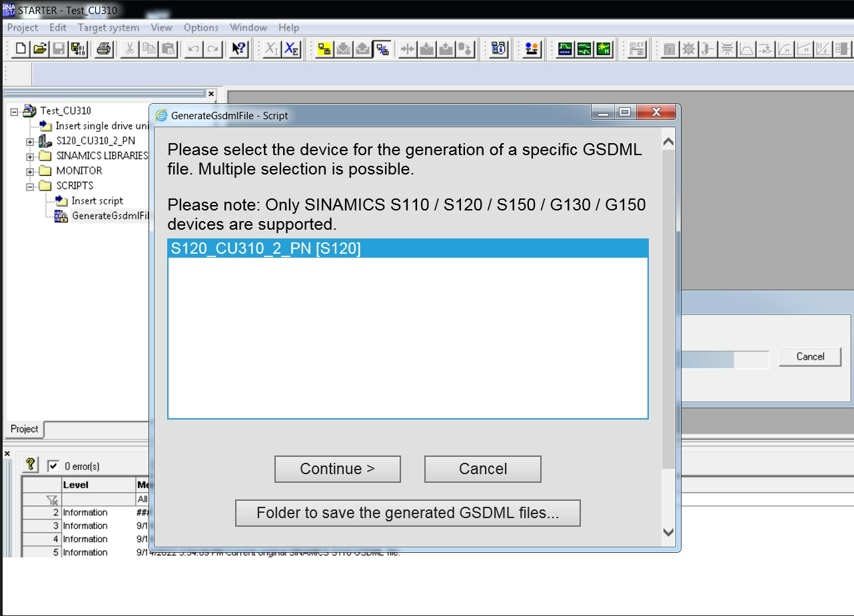Open the Help menu
Screen dimensions: 854x616
288,27
